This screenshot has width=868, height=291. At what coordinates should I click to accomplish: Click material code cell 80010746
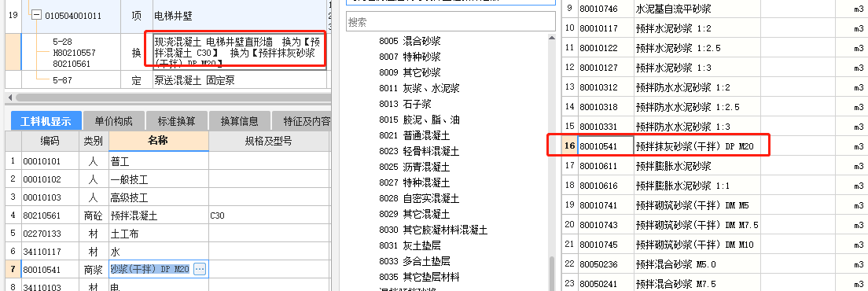click(606, 9)
